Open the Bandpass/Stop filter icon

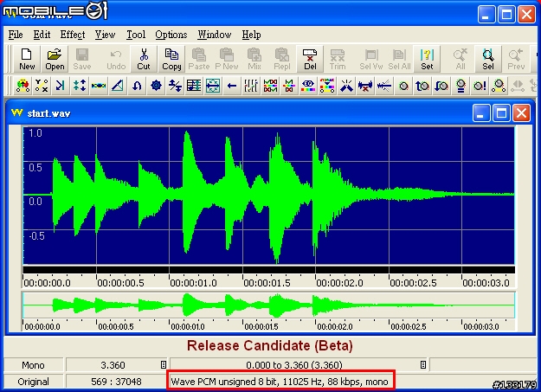[x=270, y=86]
